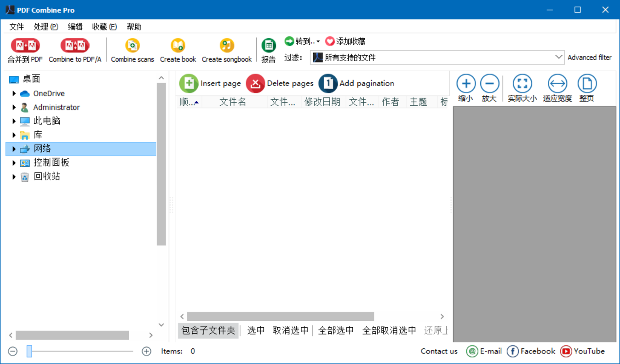Viewport: 620px width, 364px height.
Task: Select the Administrator folder
Action: [57, 107]
